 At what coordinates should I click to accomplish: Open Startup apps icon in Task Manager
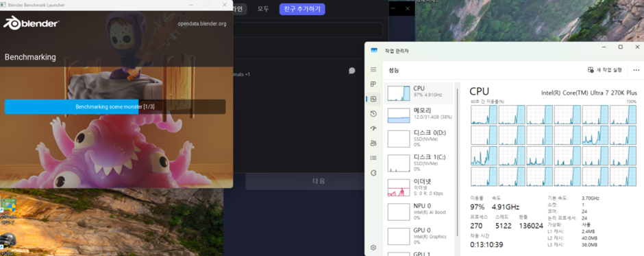click(x=373, y=128)
